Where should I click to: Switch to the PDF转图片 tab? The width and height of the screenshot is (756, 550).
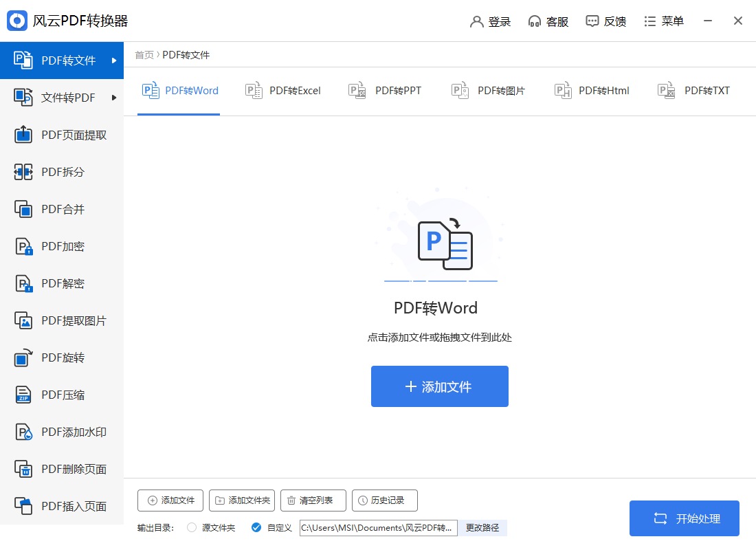489,90
